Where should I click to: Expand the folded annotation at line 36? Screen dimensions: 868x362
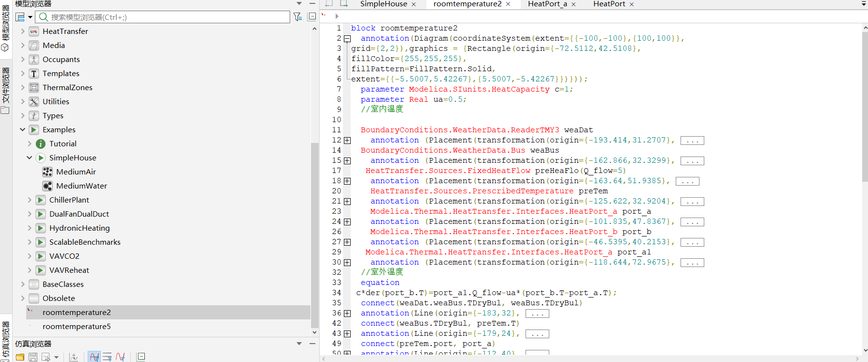click(347, 314)
